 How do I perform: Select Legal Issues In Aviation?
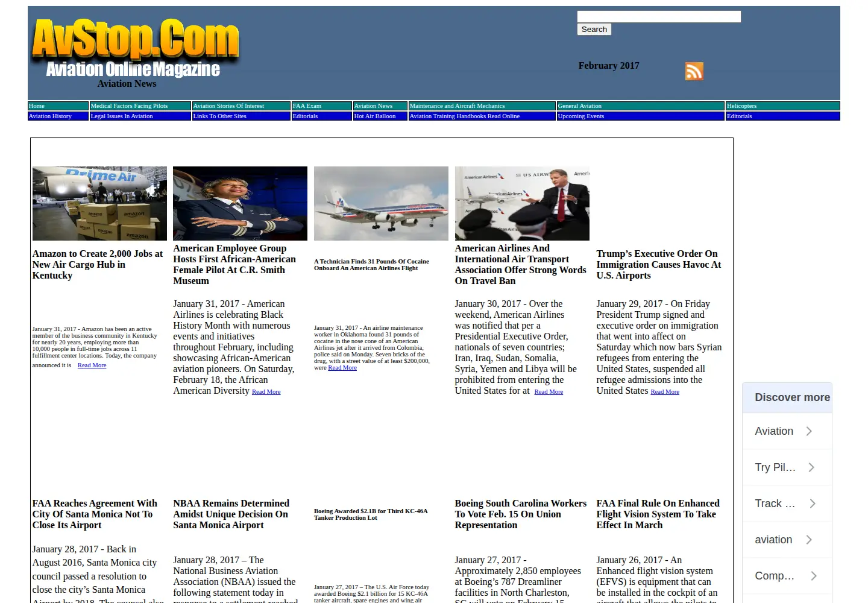pos(122,116)
